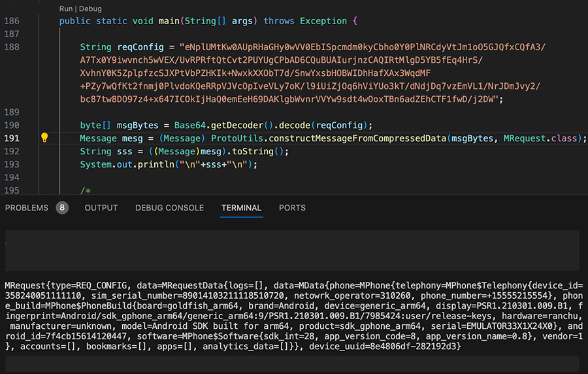Select the TERMINAL tab
This screenshot has width=588, height=374.
241,208
